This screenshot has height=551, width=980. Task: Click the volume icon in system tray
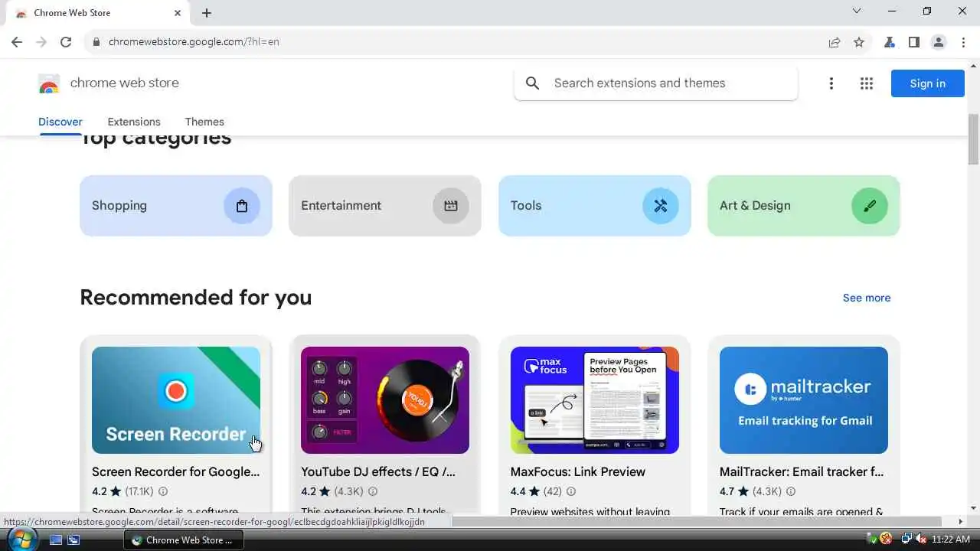click(x=921, y=540)
